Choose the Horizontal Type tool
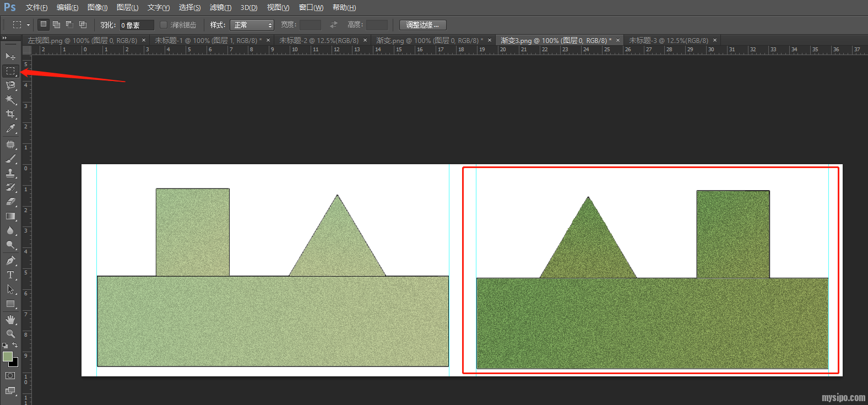The image size is (868, 405). pos(10,274)
